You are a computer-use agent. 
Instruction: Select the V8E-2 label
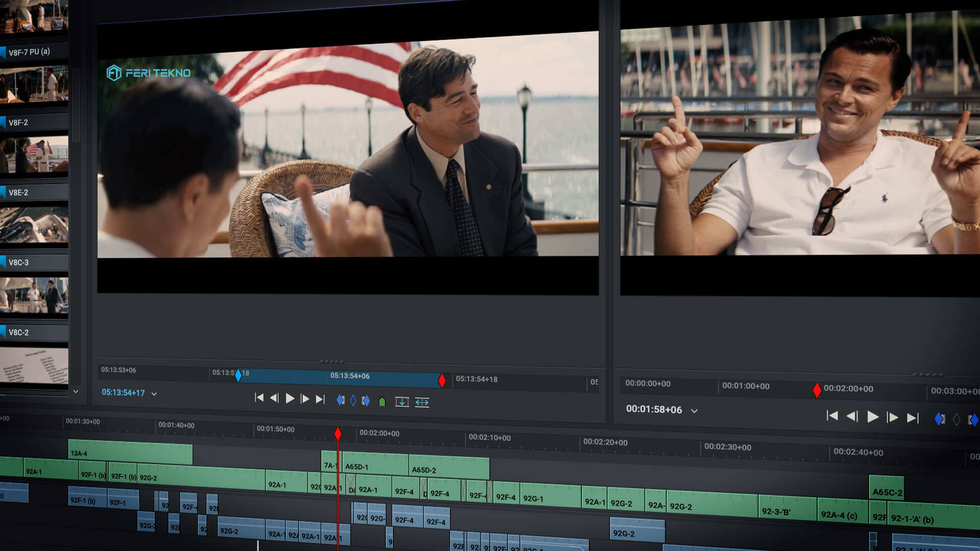pos(18,192)
